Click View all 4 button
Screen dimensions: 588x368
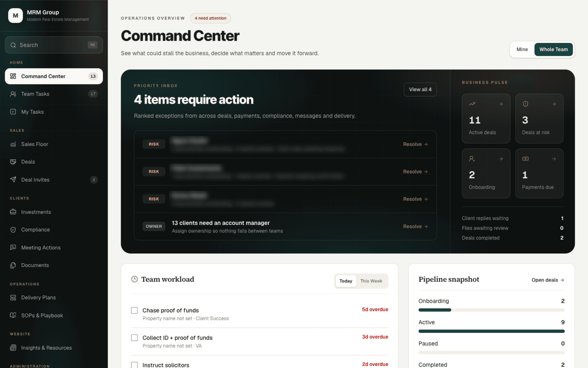pyautogui.click(x=420, y=89)
